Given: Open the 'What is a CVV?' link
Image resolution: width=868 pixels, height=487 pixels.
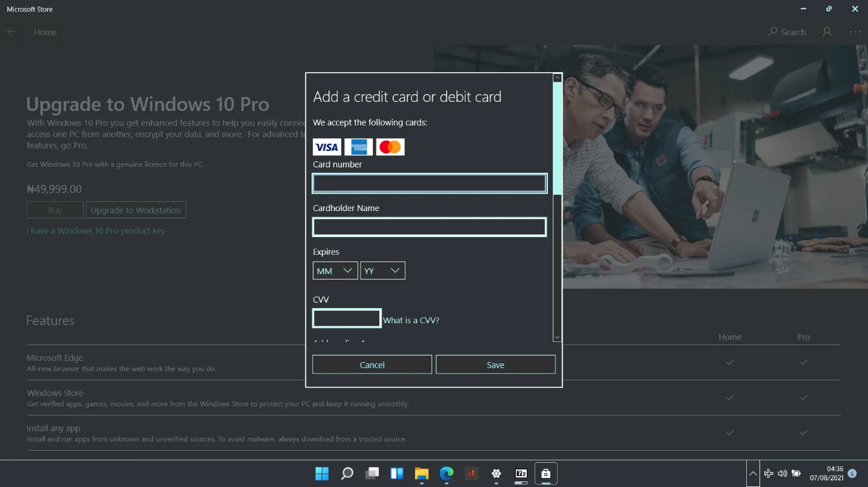Looking at the screenshot, I should [x=411, y=320].
